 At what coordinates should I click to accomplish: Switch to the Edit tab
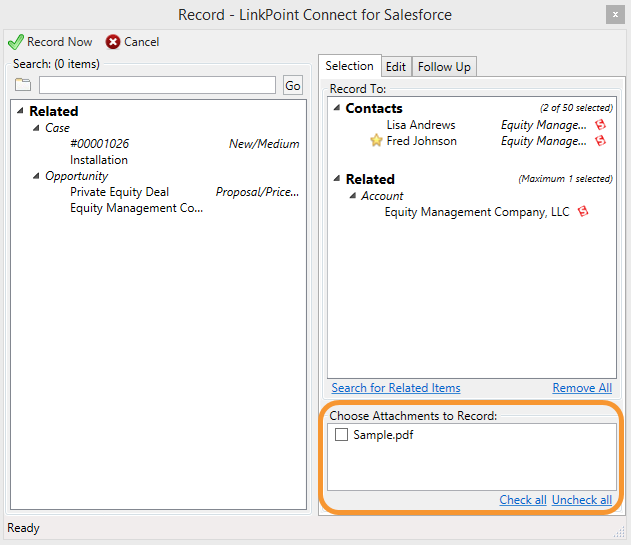396,67
